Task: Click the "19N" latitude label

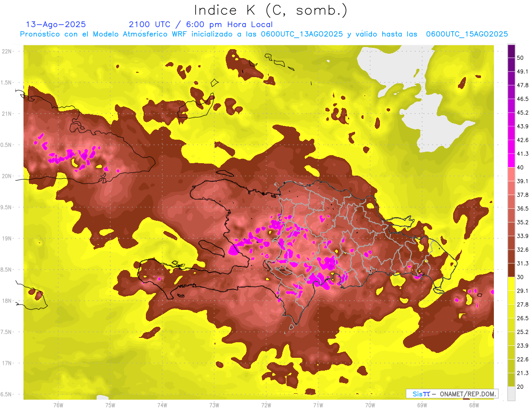Action: click(x=8, y=239)
